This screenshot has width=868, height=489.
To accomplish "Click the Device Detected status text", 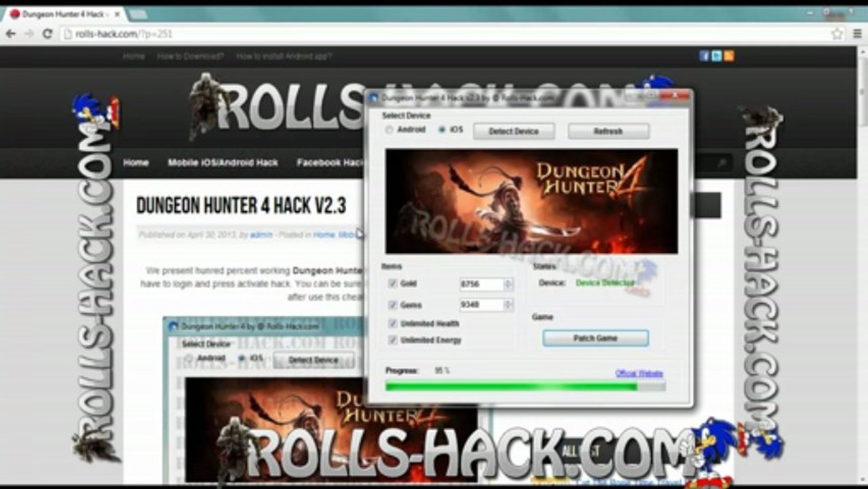I will [605, 283].
